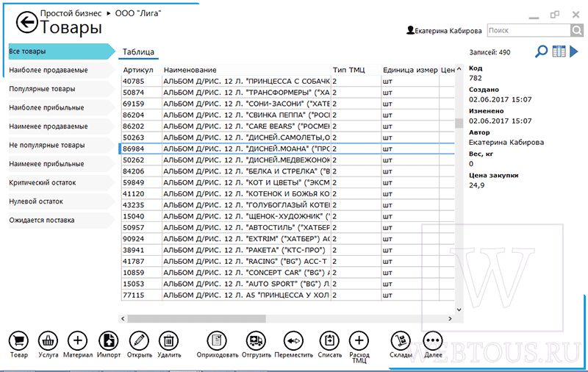
Task: Add a service via Услуга basket icon
Action: [48, 341]
